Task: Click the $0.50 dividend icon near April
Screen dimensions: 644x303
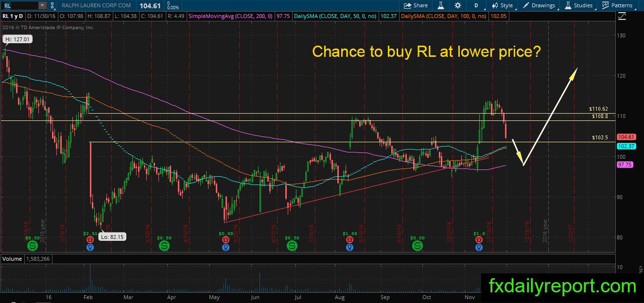Action: [164, 246]
